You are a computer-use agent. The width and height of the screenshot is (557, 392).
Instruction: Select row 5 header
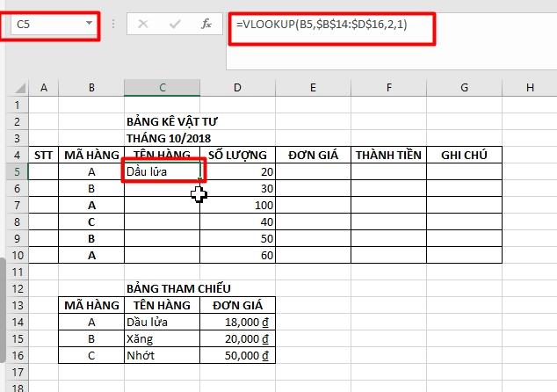click(17, 172)
